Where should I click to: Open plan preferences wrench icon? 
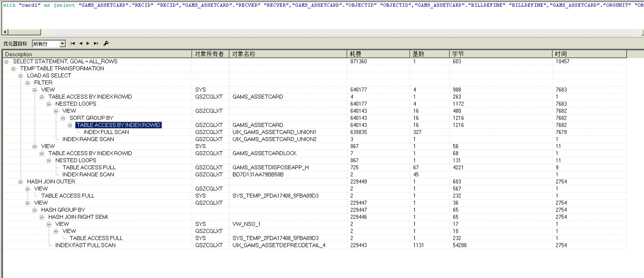(x=106, y=43)
